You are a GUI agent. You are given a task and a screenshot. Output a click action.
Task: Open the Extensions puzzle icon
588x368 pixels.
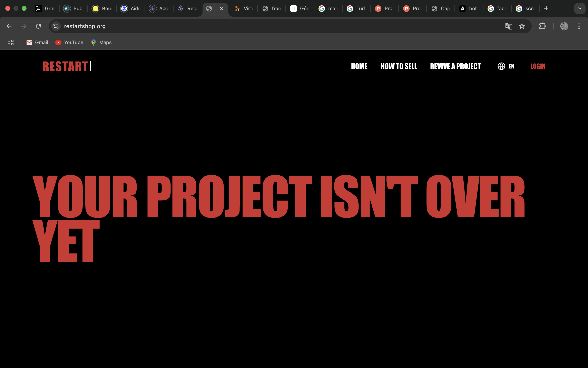[542, 26]
